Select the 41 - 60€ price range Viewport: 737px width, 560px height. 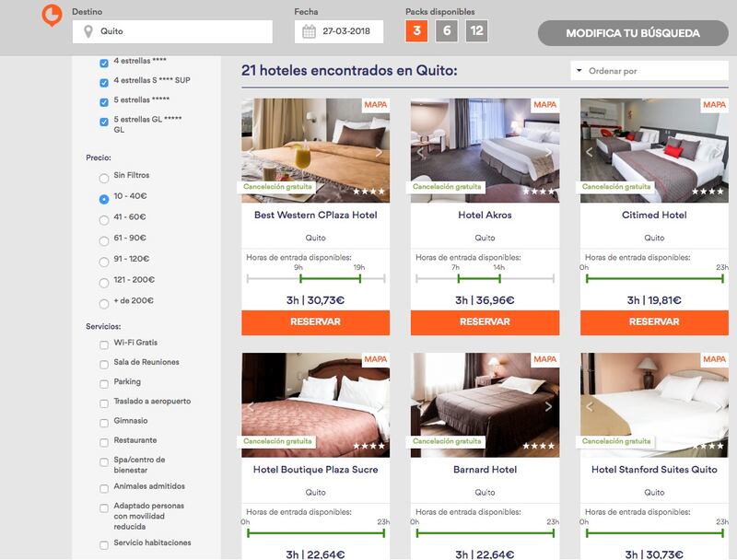(x=104, y=220)
